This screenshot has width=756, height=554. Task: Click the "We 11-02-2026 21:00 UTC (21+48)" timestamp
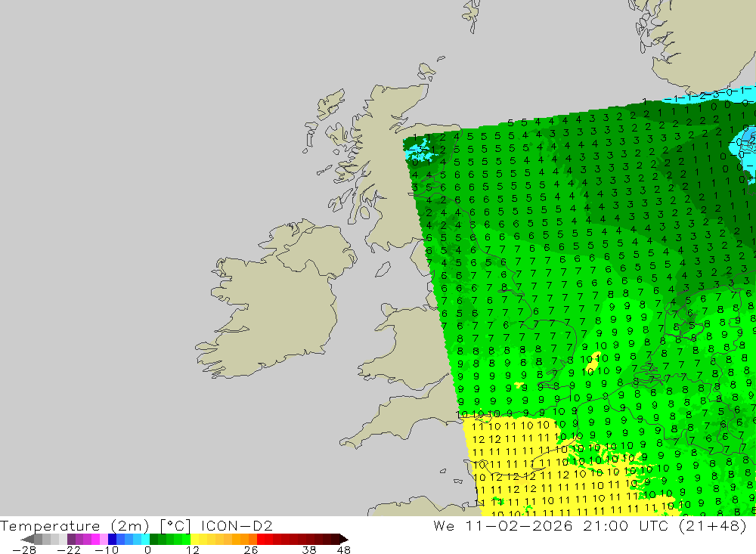coord(590,525)
